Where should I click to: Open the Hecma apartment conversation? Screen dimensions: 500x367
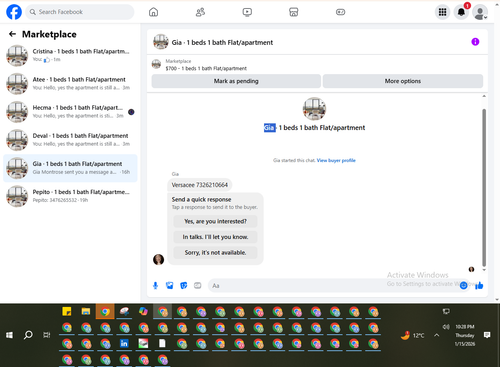click(70, 112)
